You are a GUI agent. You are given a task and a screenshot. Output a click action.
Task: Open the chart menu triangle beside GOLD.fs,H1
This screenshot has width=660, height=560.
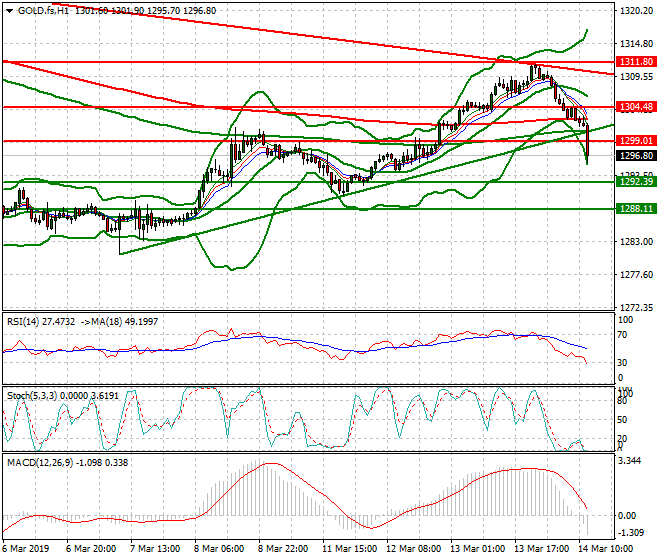coord(9,11)
